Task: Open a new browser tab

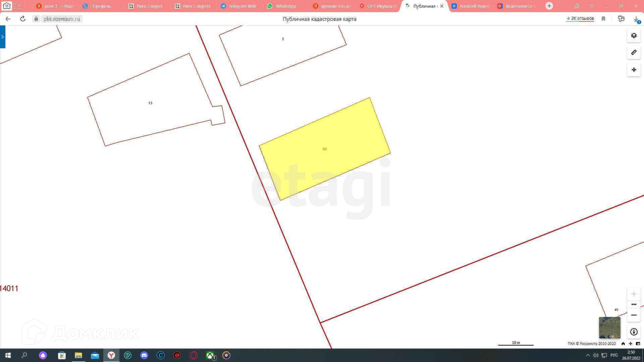Action: pos(549,6)
